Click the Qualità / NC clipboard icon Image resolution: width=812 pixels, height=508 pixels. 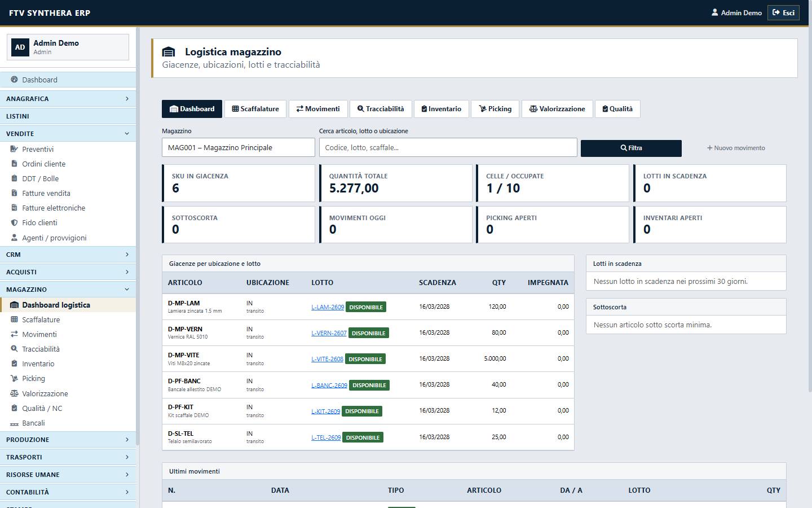[14, 408]
